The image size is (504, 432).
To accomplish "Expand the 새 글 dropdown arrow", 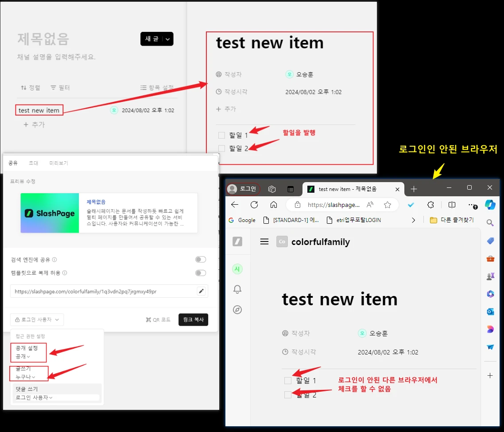I will [x=168, y=39].
